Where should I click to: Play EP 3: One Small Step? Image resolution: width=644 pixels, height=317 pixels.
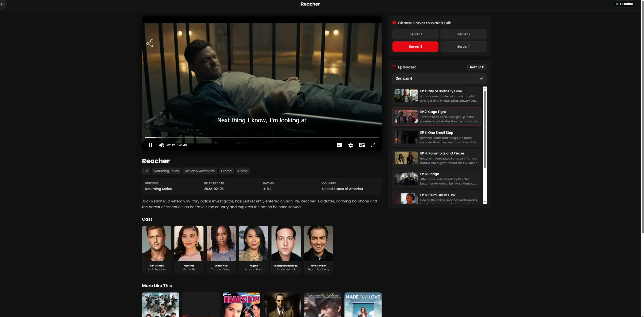point(437,137)
